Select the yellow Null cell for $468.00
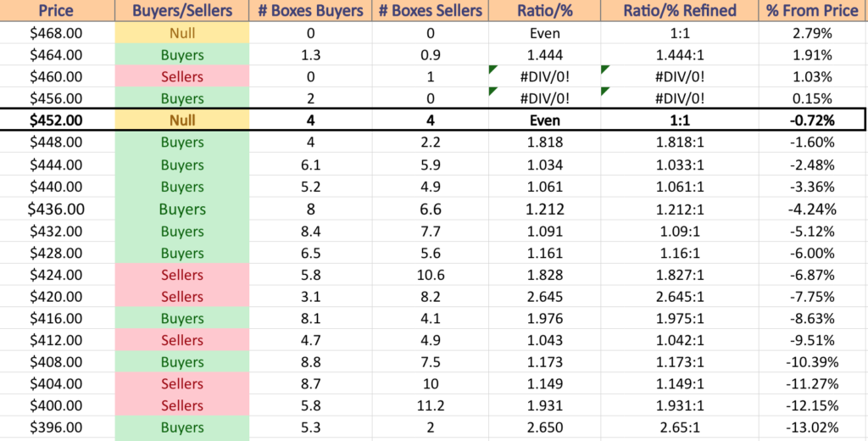Screen dimensions: 868x441 pyautogui.click(x=182, y=33)
